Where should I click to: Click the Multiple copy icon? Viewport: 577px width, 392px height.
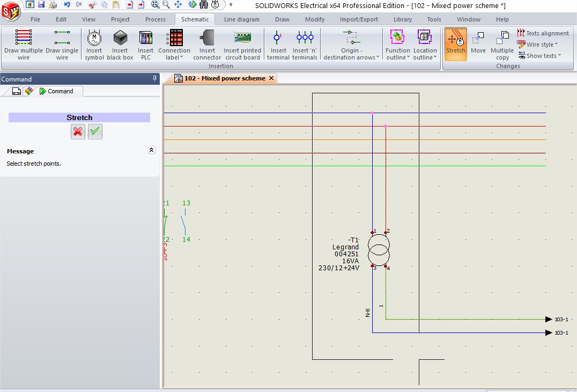pos(502,45)
